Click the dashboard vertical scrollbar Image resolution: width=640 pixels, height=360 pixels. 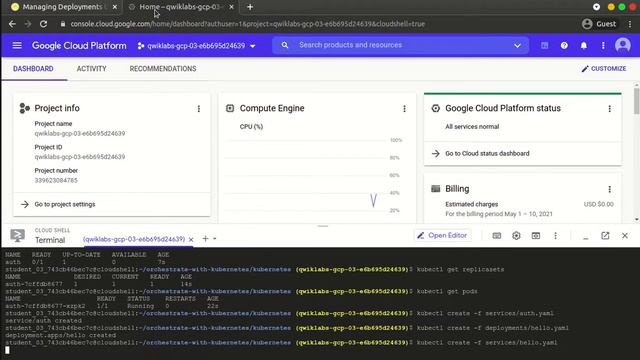(x=636, y=102)
